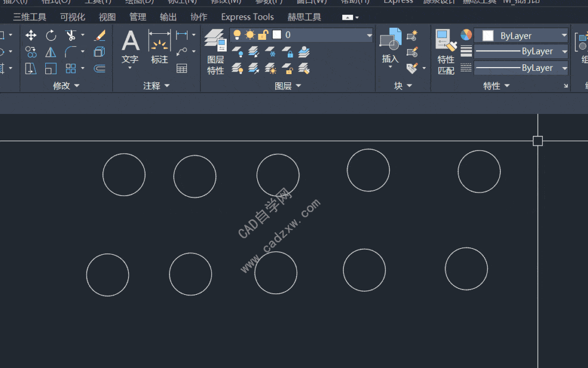Open the Array tool dropdown arrow
The width and height of the screenshot is (588, 368).
click(83, 69)
